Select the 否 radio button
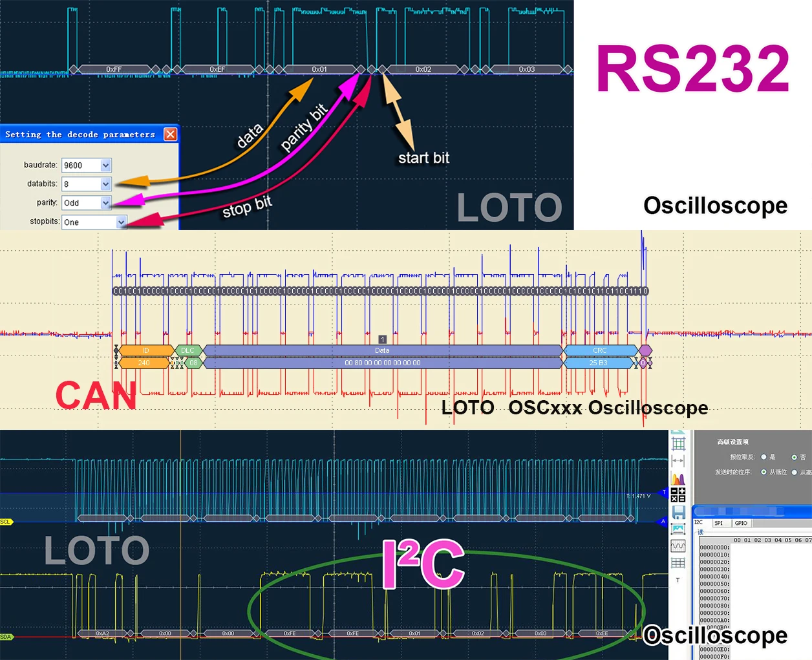Image resolution: width=812 pixels, height=660 pixels. [x=794, y=457]
